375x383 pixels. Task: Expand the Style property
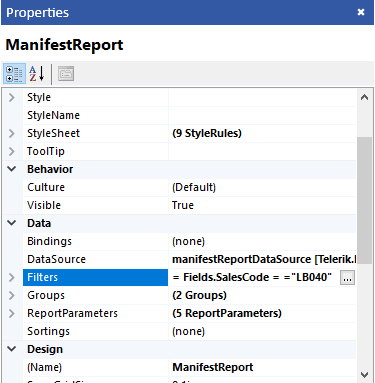[12, 97]
